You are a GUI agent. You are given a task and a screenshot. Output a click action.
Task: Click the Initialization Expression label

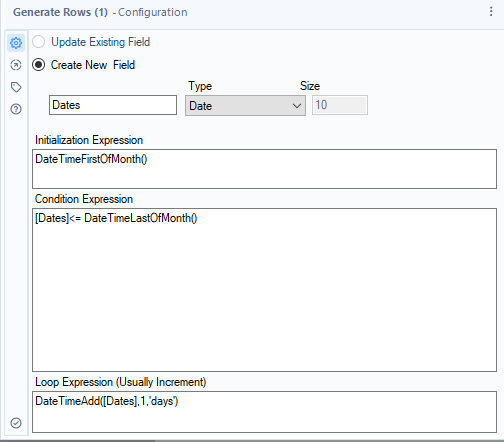[x=89, y=140]
